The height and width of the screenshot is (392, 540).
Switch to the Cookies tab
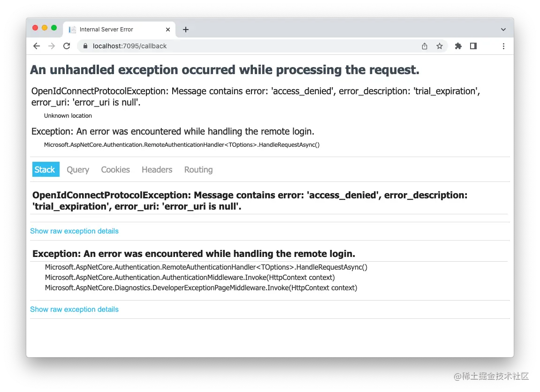pos(115,169)
